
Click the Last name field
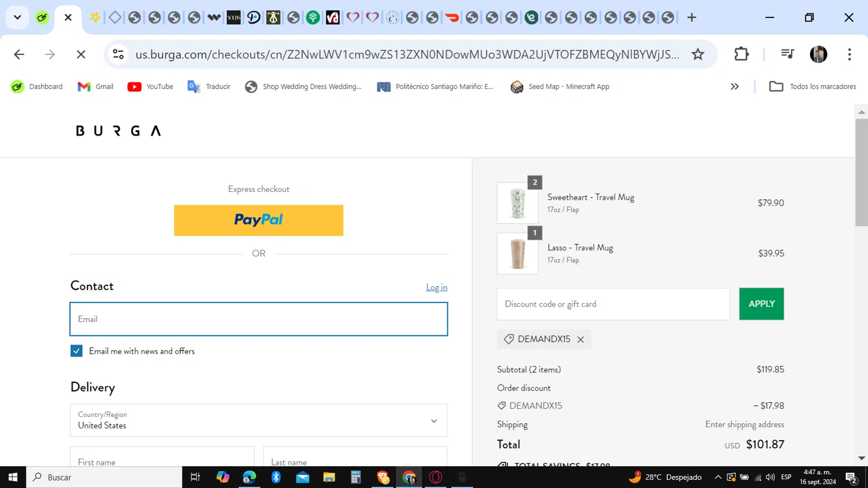point(355,457)
